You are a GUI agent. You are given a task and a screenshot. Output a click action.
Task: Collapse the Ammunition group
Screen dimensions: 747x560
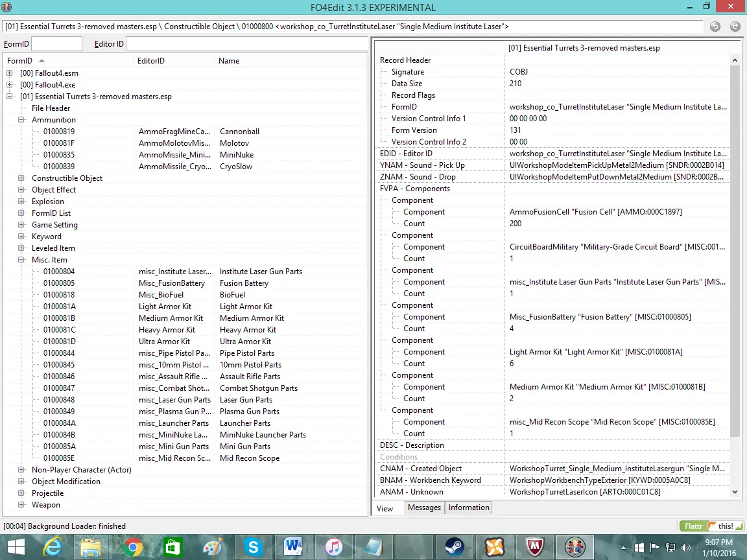tap(21, 119)
